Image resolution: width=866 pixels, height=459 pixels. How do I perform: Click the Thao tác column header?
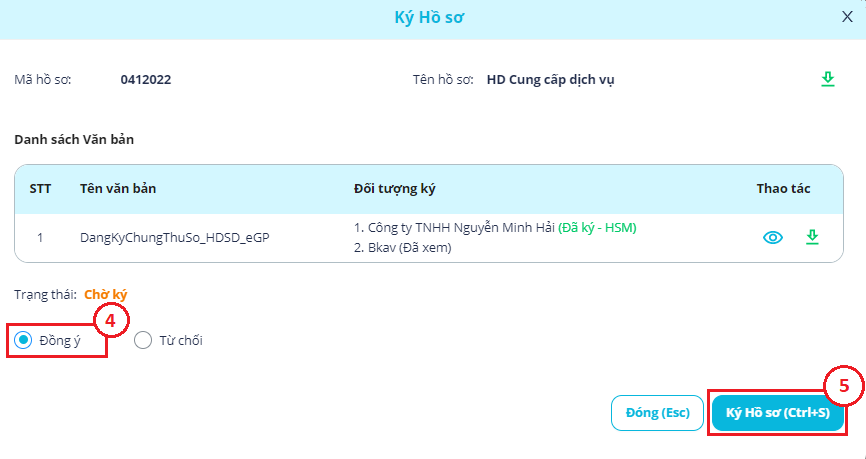click(x=782, y=189)
